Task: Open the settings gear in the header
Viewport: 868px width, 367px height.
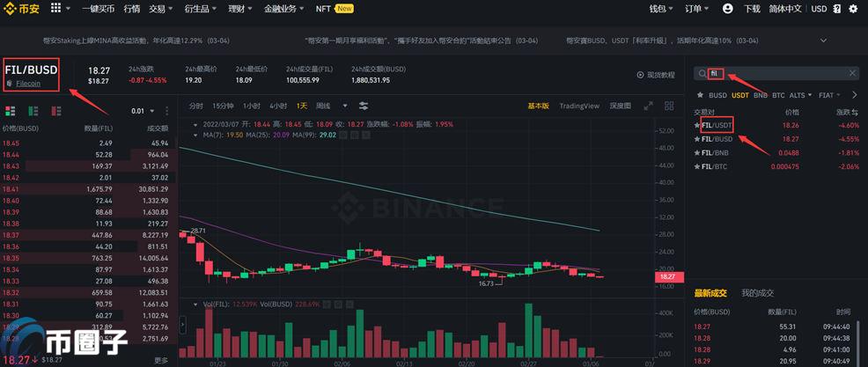Action: tap(853, 9)
